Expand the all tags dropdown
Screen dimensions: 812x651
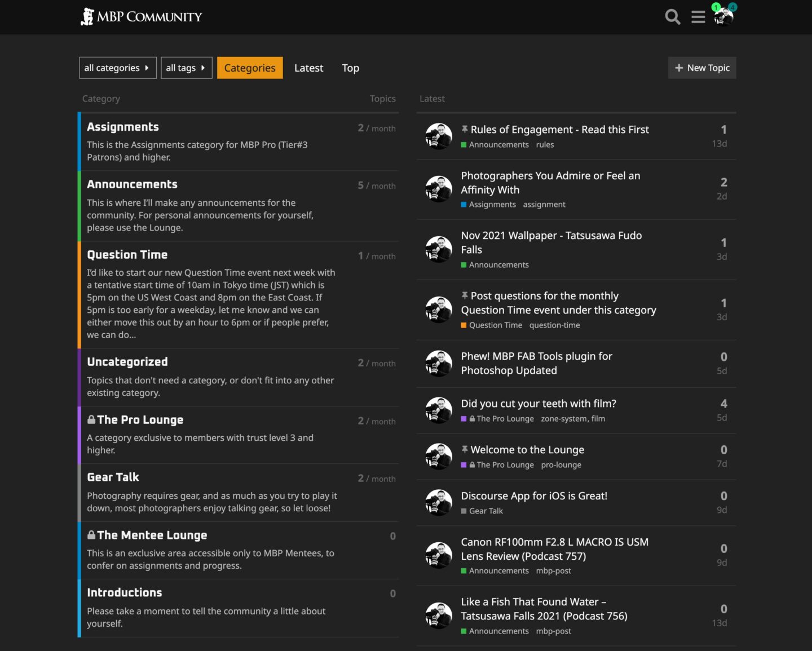tap(186, 68)
